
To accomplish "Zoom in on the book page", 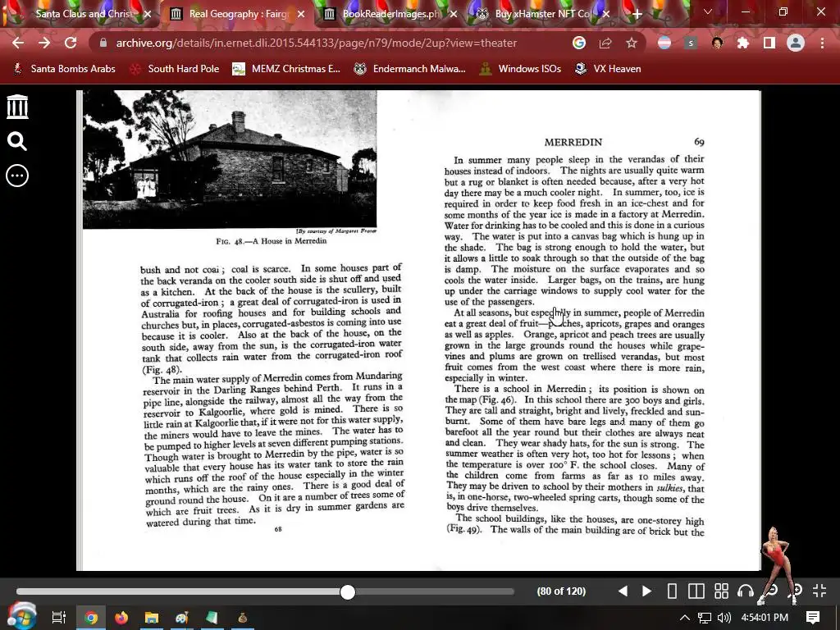I will pos(796,591).
